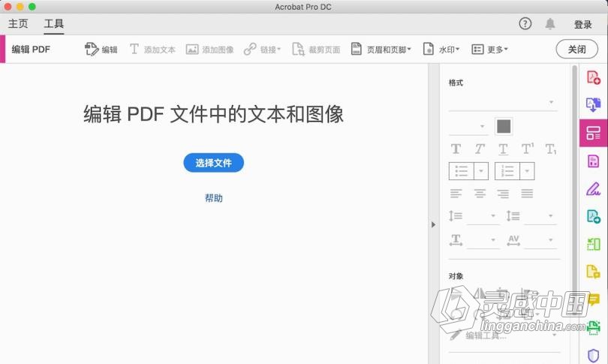Viewport: 608px width, 364px height.
Task: Toggle subscript text formatting
Action: coord(551,149)
